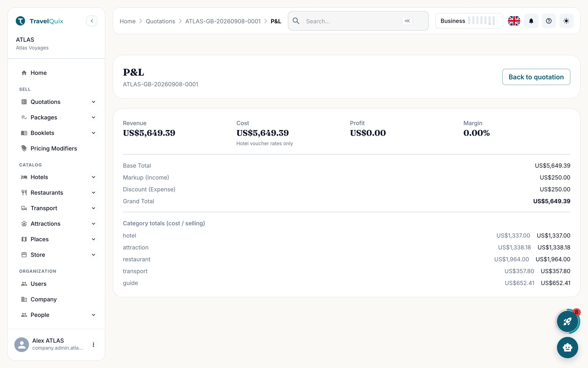588x368 pixels.
Task: Click the Home icon in the sidebar
Action: pyautogui.click(x=24, y=73)
